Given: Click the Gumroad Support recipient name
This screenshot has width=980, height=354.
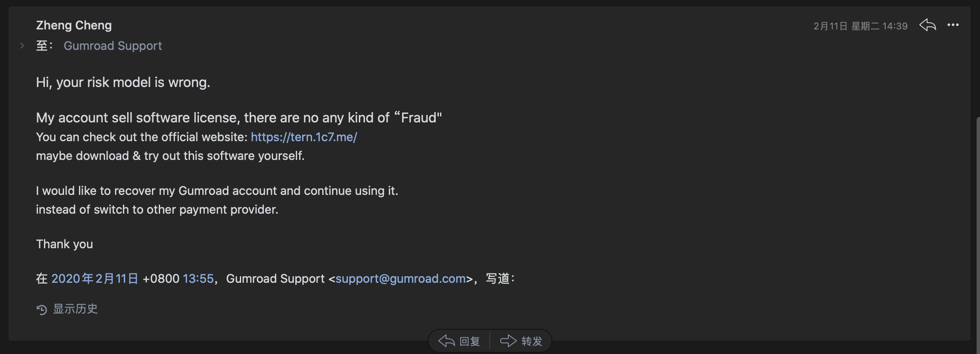Looking at the screenshot, I should (113, 46).
